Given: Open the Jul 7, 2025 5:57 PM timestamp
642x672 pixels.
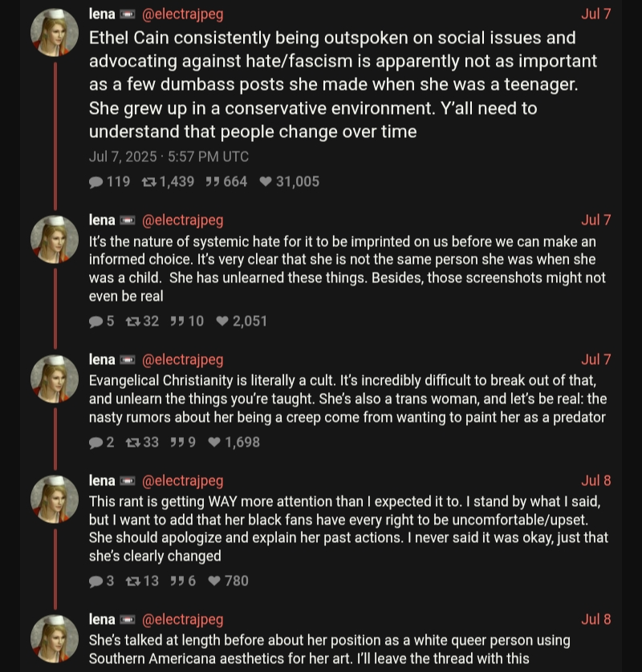Looking at the screenshot, I should [169, 156].
